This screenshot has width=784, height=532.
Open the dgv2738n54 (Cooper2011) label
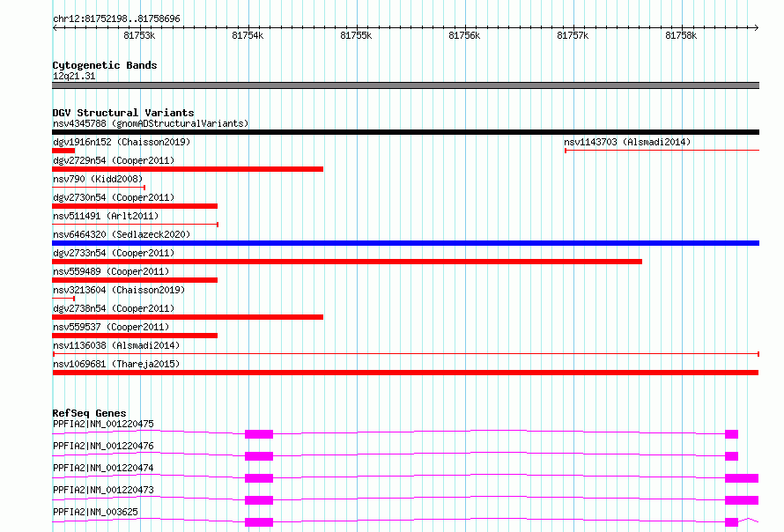tap(114, 308)
